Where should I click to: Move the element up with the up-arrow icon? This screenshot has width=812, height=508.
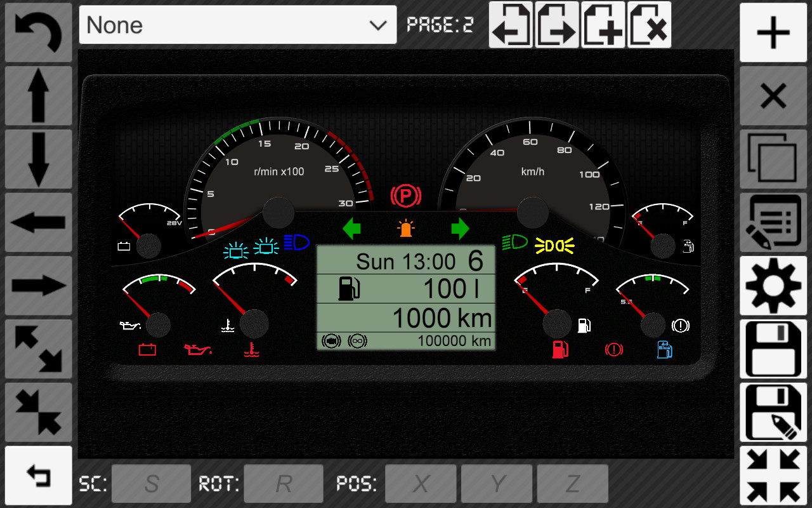pyautogui.click(x=38, y=95)
